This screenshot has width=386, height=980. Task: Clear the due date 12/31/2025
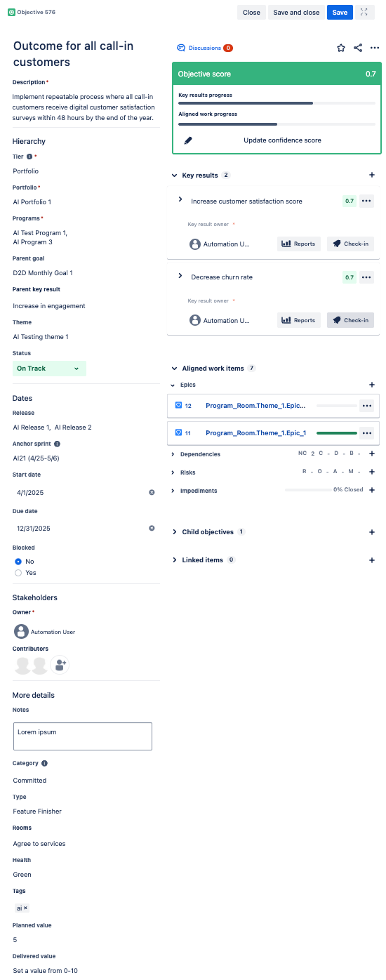click(x=152, y=528)
